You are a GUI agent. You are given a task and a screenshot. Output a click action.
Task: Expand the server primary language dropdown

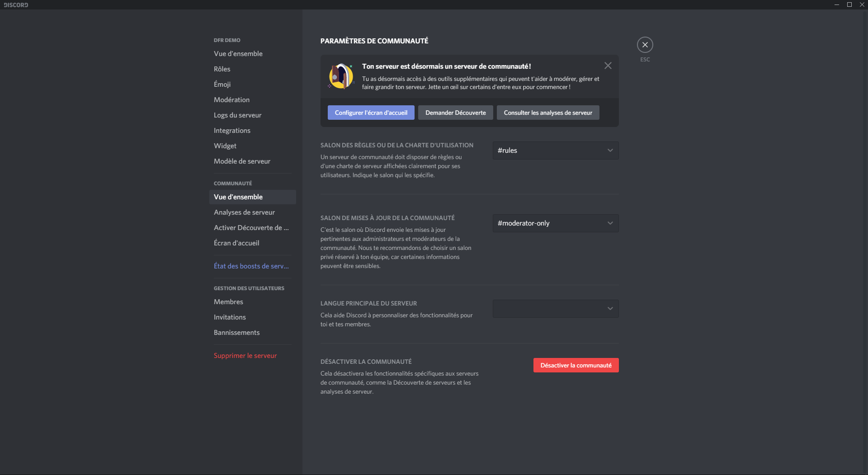(555, 308)
